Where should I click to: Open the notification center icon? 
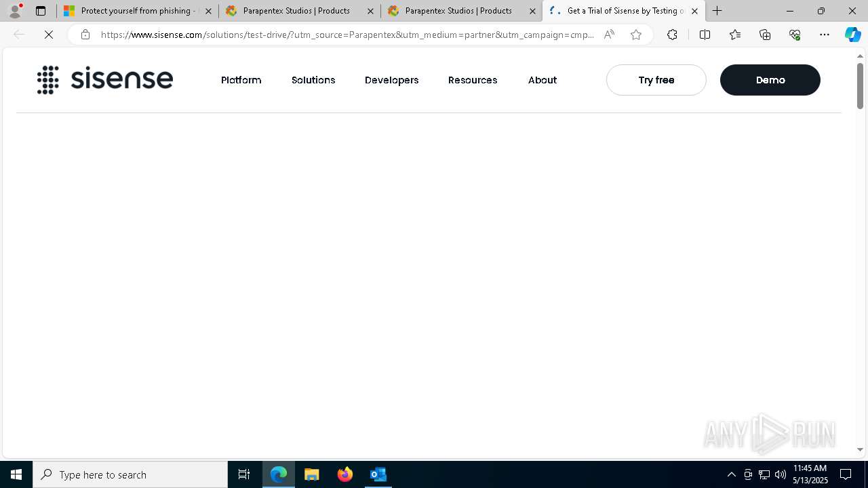click(846, 474)
